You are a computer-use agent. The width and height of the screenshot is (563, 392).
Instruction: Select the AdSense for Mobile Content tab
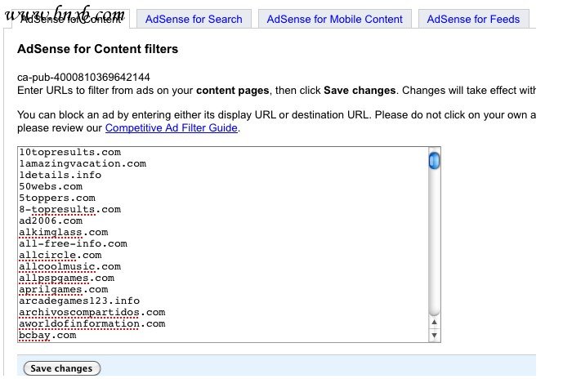tap(334, 19)
